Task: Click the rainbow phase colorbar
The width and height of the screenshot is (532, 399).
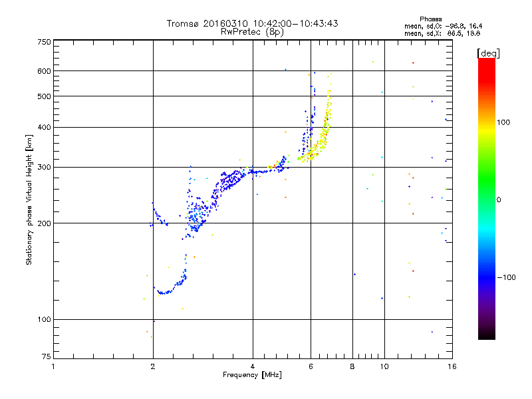Action: pyautogui.click(x=487, y=198)
